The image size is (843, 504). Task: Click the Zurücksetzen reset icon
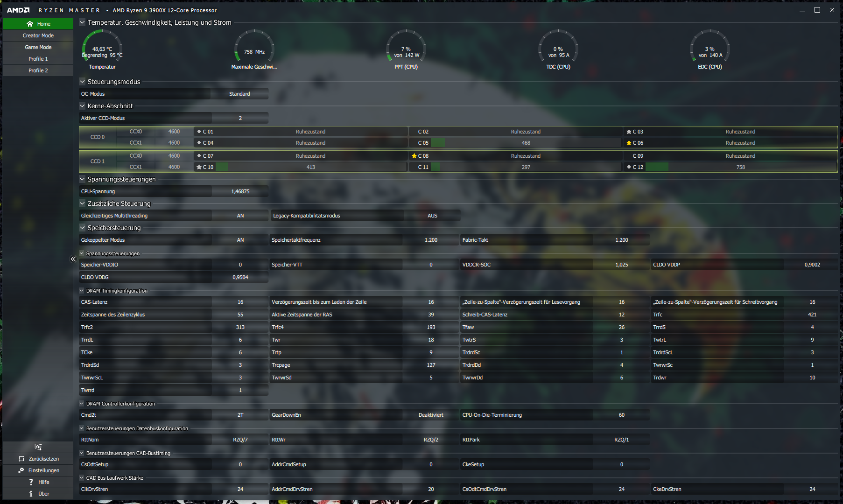pos(21,459)
